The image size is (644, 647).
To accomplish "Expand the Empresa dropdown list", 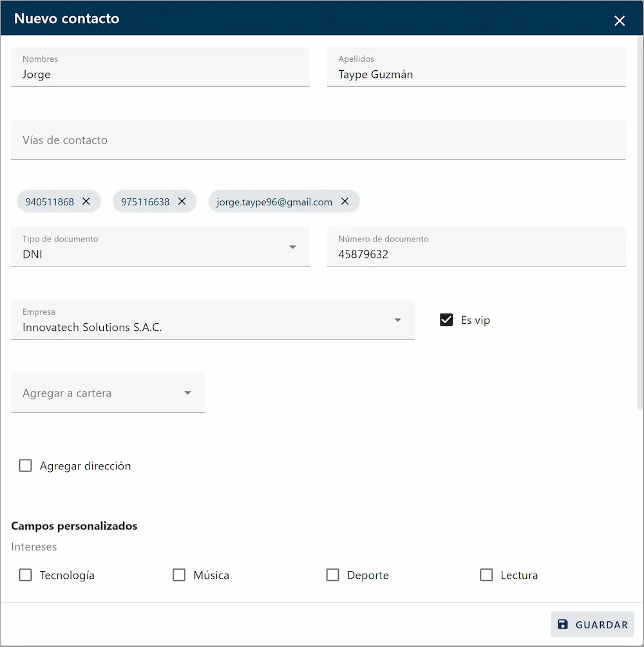I will (x=397, y=320).
